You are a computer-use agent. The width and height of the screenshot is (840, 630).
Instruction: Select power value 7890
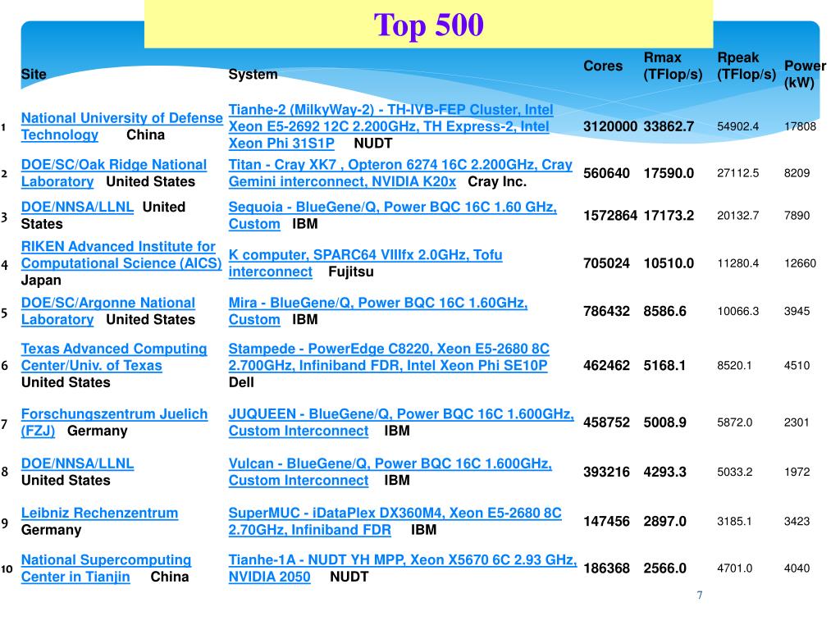(797, 216)
